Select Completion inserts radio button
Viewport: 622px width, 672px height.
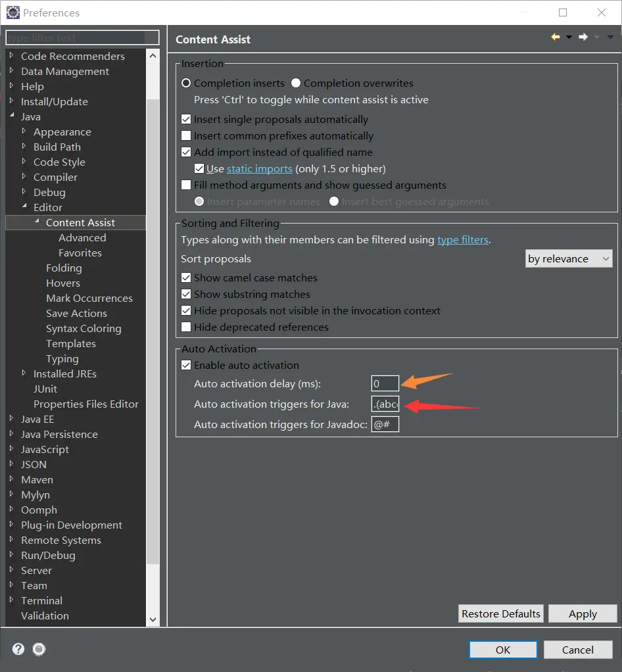click(186, 83)
